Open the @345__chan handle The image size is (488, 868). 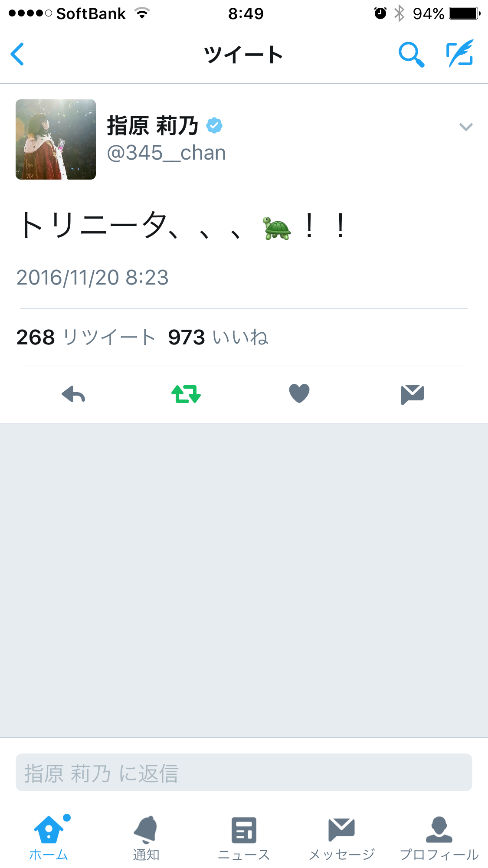tap(166, 153)
